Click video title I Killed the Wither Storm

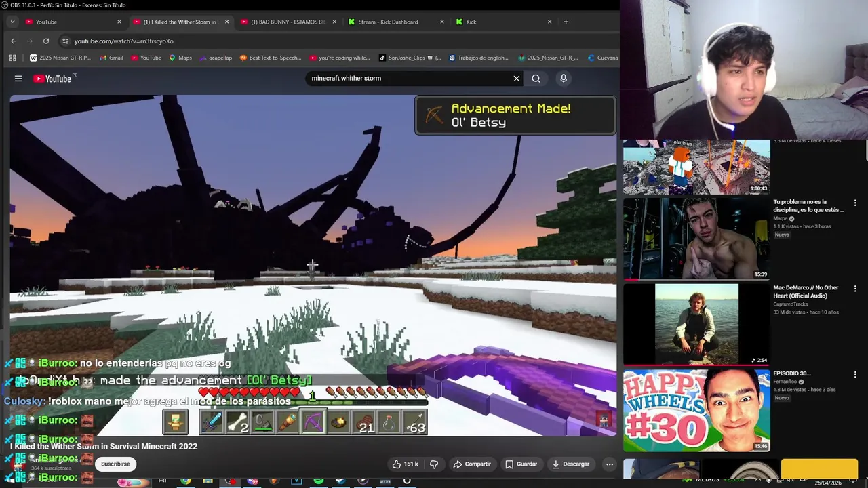[104, 446]
